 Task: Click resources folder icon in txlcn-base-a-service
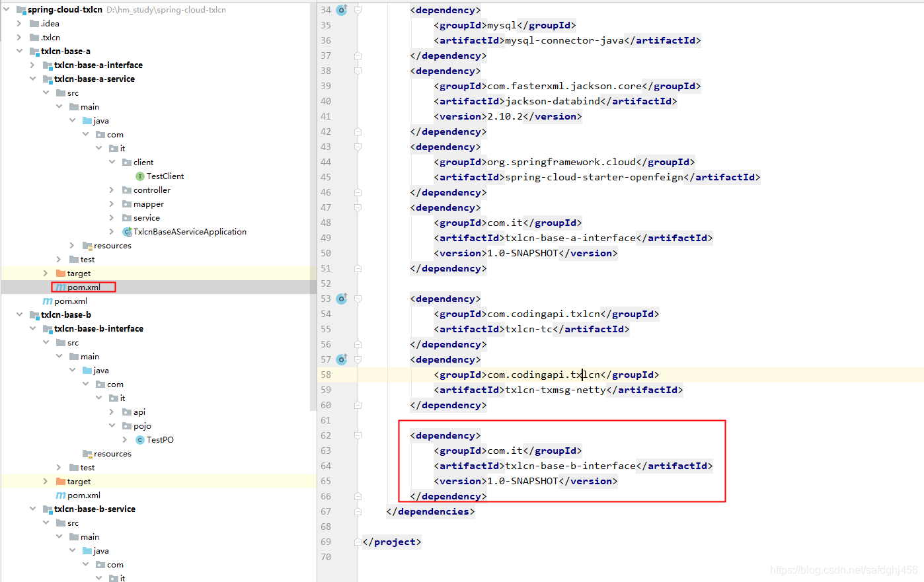tap(87, 246)
